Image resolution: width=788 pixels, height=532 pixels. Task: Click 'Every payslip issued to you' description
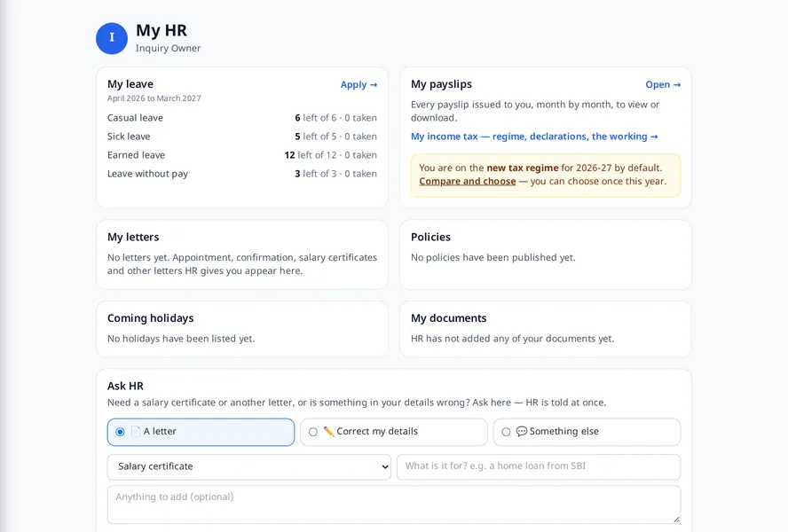click(535, 111)
